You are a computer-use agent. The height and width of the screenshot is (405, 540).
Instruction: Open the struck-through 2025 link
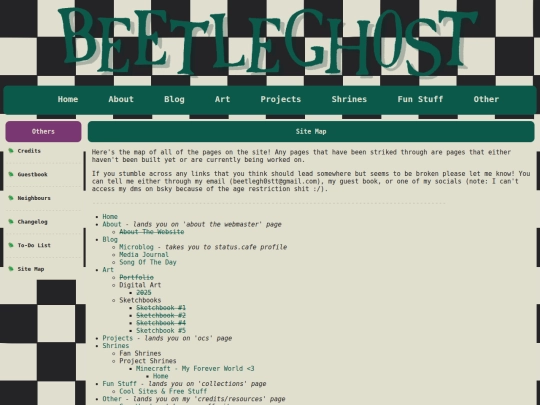pos(144,292)
